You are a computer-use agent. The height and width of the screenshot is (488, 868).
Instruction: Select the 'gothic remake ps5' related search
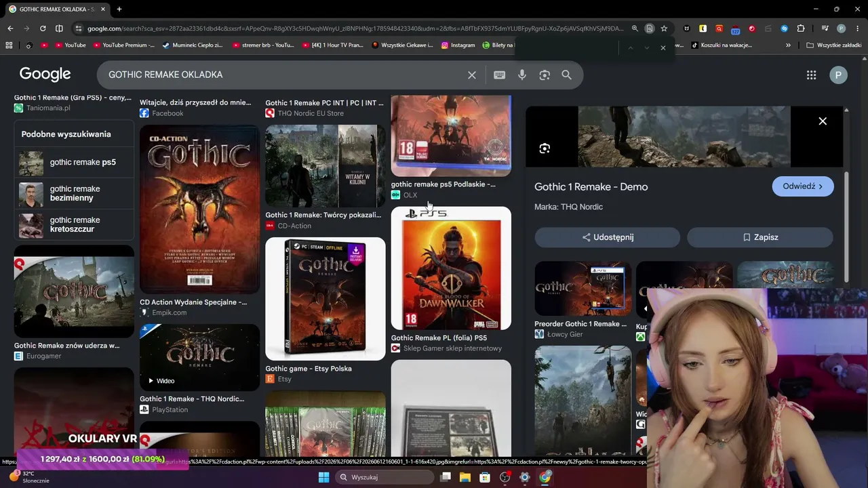(x=74, y=163)
